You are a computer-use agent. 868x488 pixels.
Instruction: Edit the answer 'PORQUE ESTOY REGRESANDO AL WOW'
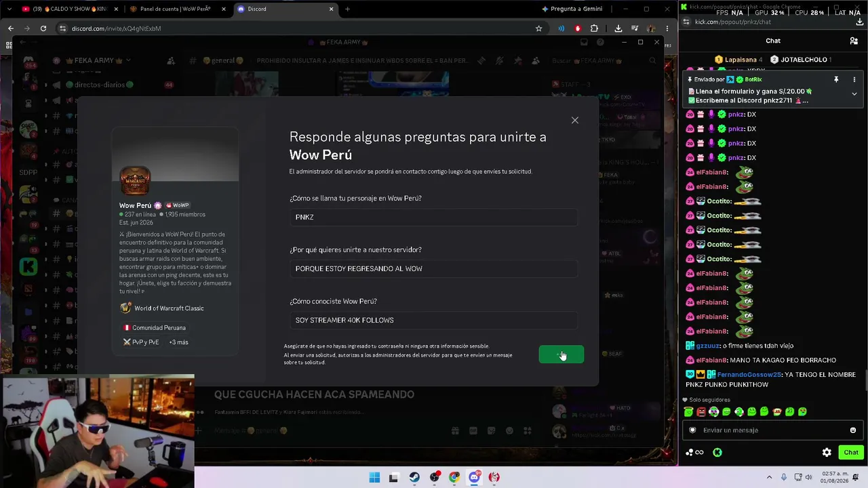click(433, 268)
